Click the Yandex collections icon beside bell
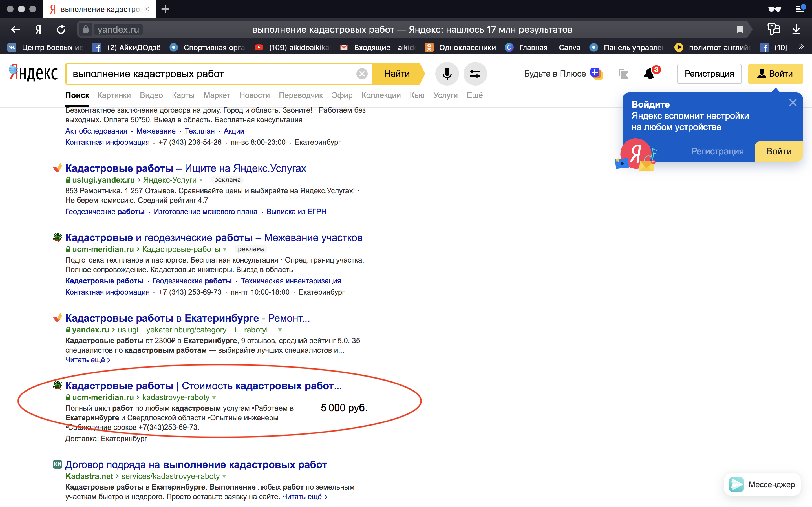812x507 pixels. [x=623, y=74]
